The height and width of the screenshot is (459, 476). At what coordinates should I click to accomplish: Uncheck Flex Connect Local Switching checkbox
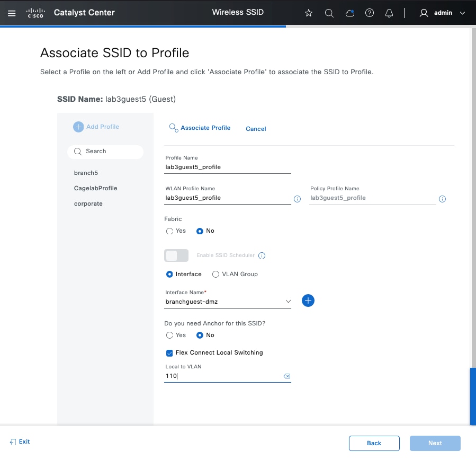tap(169, 352)
